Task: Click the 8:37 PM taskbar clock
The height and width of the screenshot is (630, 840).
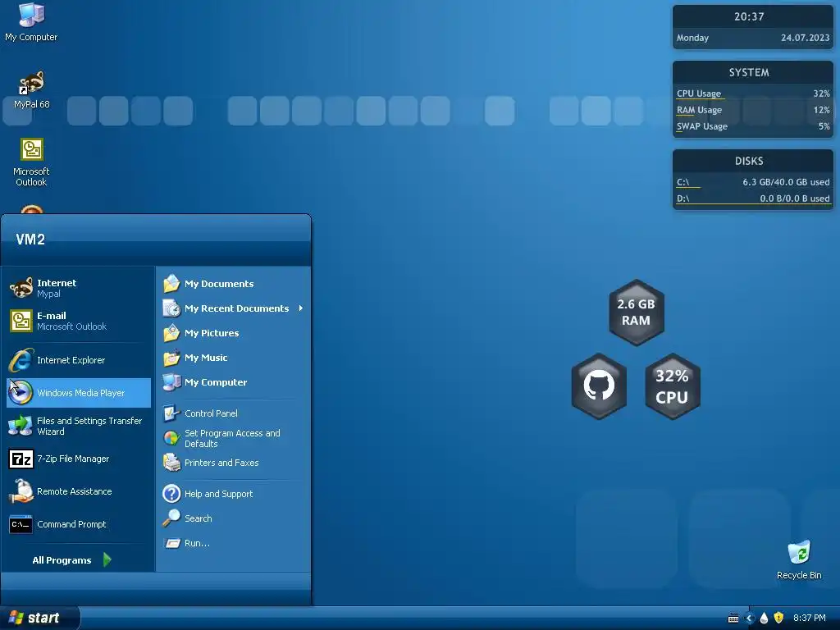Action: point(810,618)
